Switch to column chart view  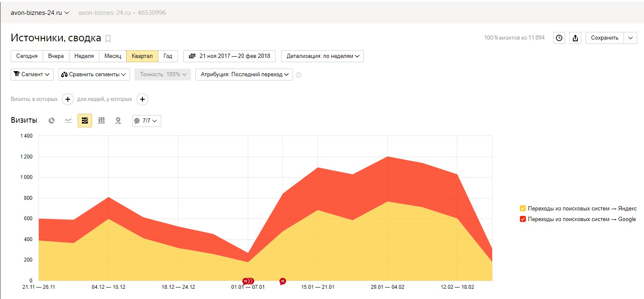(102, 121)
